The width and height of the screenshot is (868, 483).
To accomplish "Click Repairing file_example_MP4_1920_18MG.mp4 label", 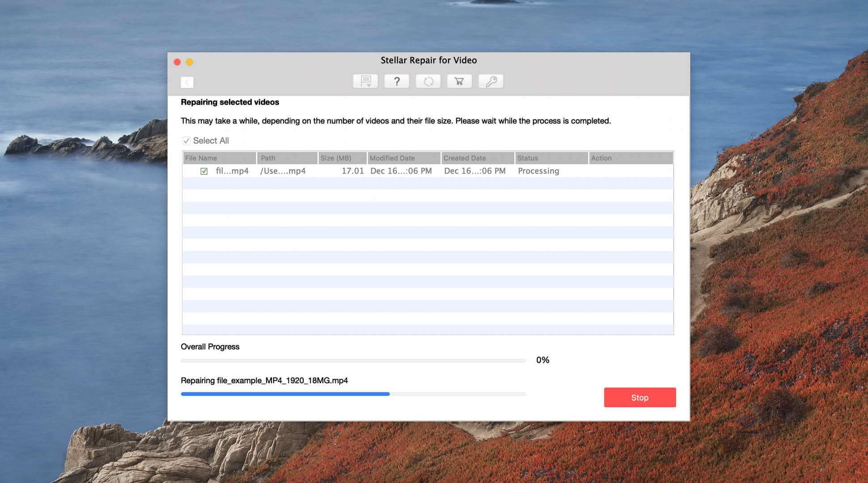I will [264, 381].
